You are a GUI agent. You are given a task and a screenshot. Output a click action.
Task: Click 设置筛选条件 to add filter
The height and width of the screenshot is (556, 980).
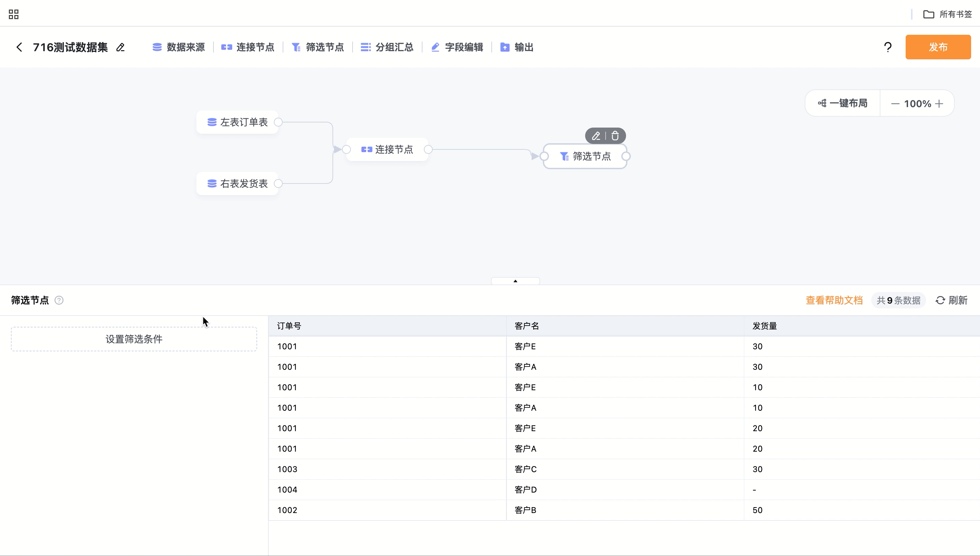point(134,339)
